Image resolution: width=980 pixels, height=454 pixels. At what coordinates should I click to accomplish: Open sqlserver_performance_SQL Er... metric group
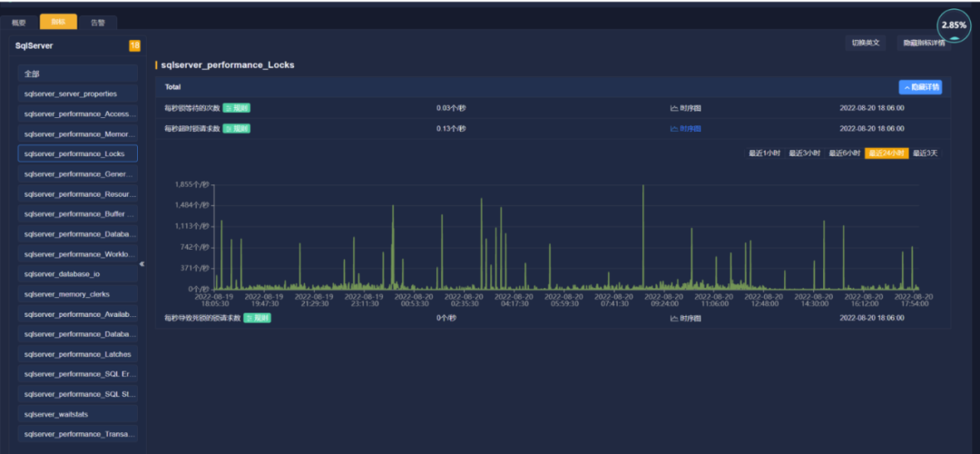[77, 374]
